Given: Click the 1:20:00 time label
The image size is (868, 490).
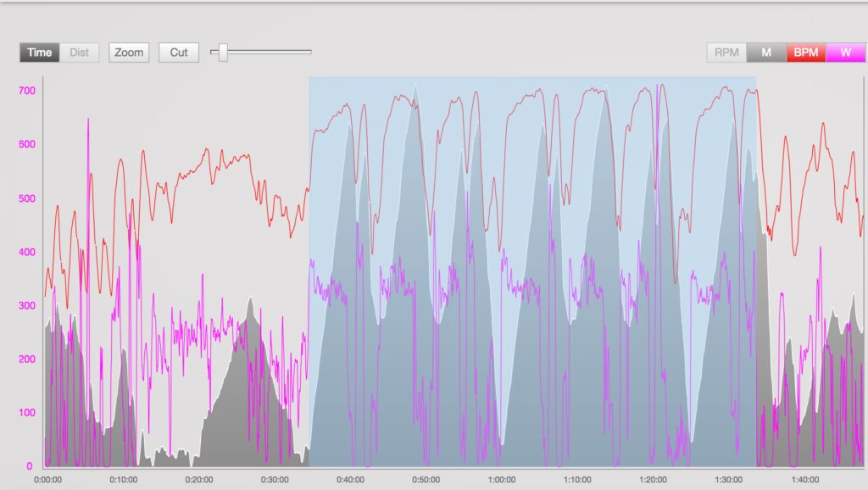Looking at the screenshot, I should click(654, 480).
